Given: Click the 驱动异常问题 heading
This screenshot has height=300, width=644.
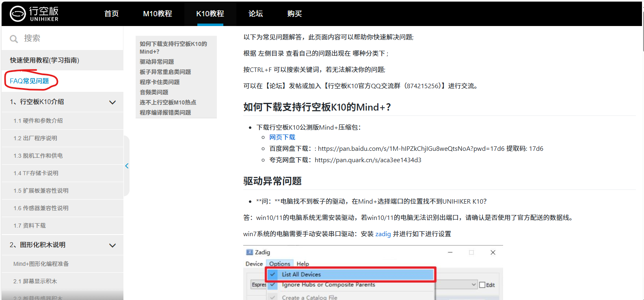Looking at the screenshot, I should (x=272, y=181).
